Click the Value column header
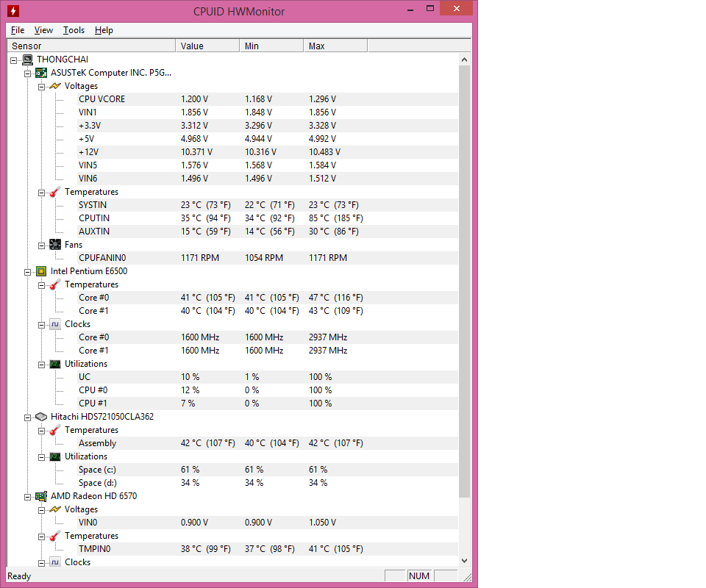This screenshot has height=588, width=706. 207,46
